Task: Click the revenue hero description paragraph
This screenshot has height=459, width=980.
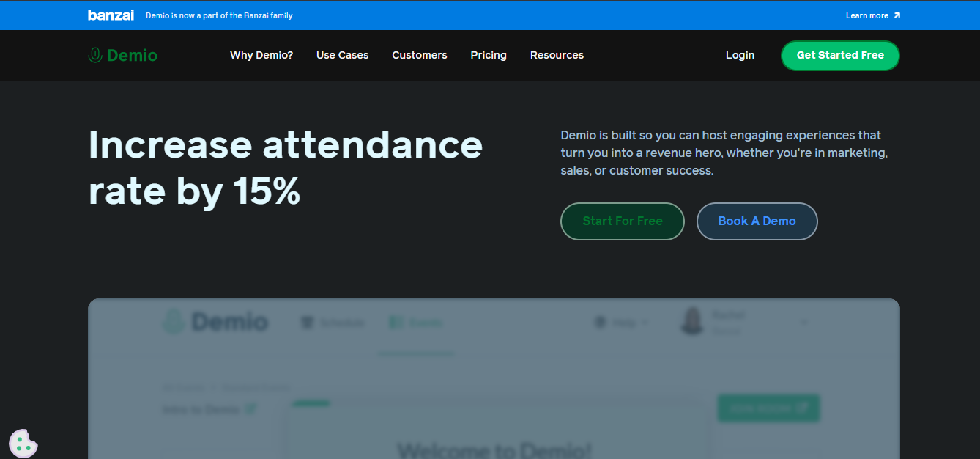Action: click(x=724, y=153)
